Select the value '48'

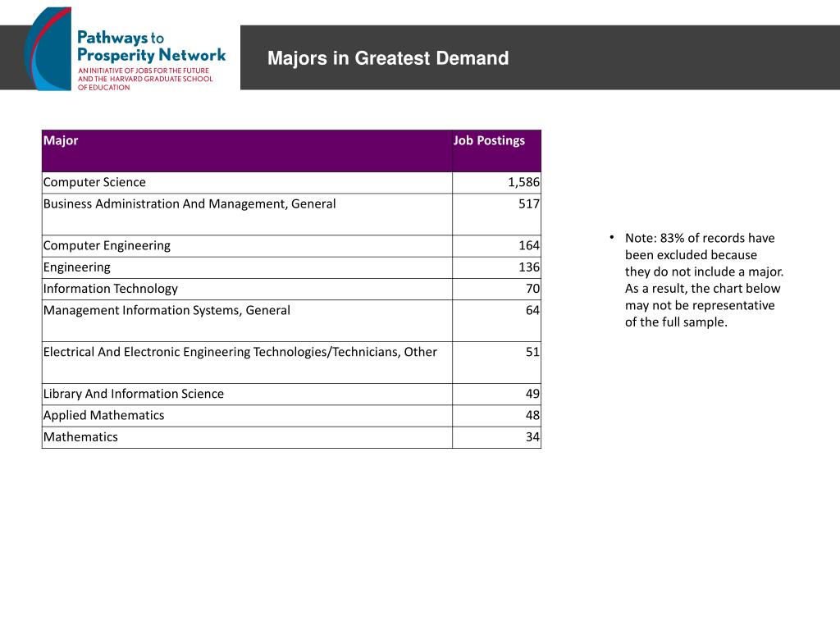pos(532,415)
